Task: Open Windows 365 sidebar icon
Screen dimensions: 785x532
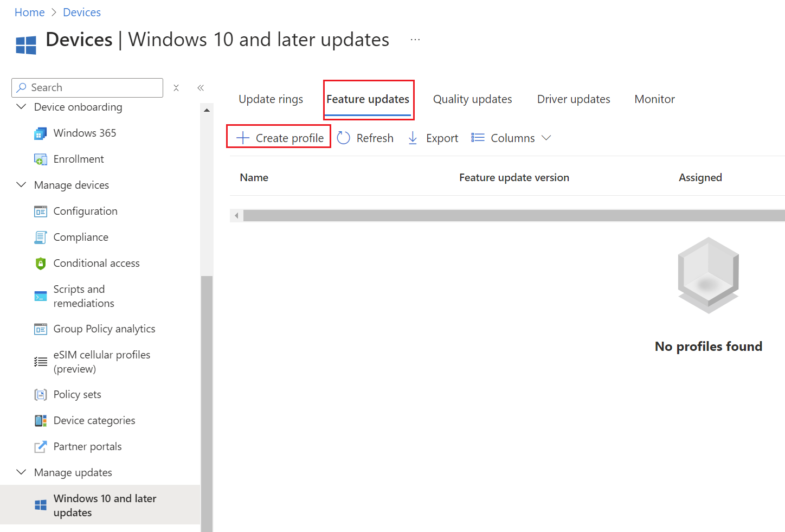Action: click(x=41, y=133)
